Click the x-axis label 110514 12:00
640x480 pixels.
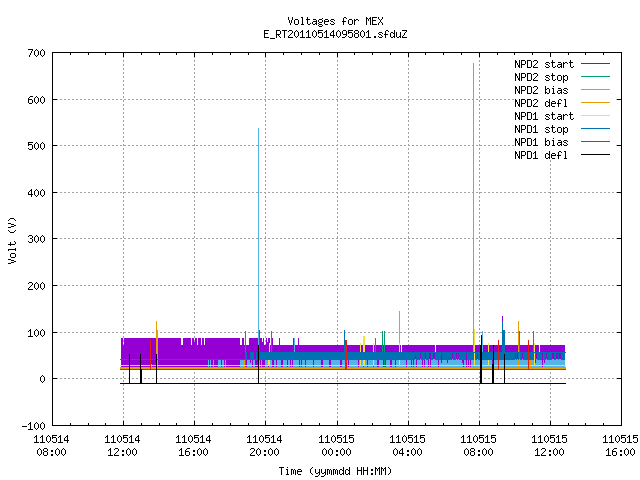click(122, 446)
